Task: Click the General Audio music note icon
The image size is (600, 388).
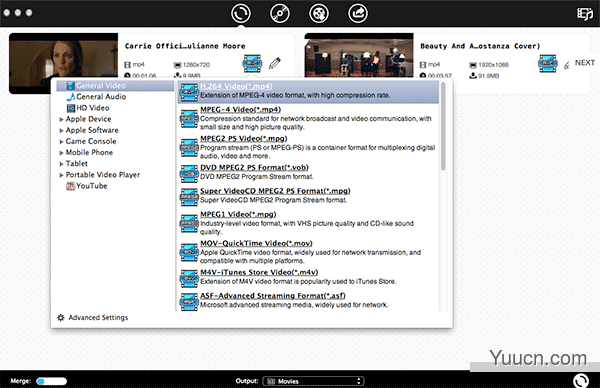Action: (x=71, y=97)
